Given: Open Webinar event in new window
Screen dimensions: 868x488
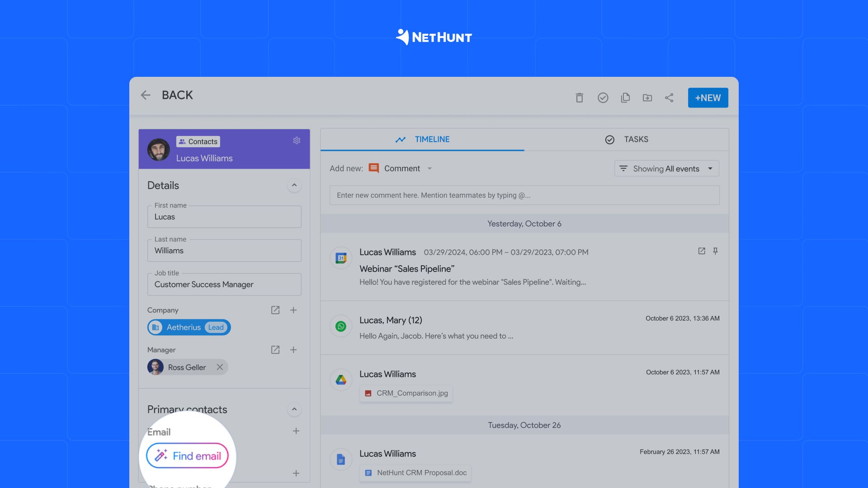Looking at the screenshot, I should pyautogui.click(x=702, y=251).
